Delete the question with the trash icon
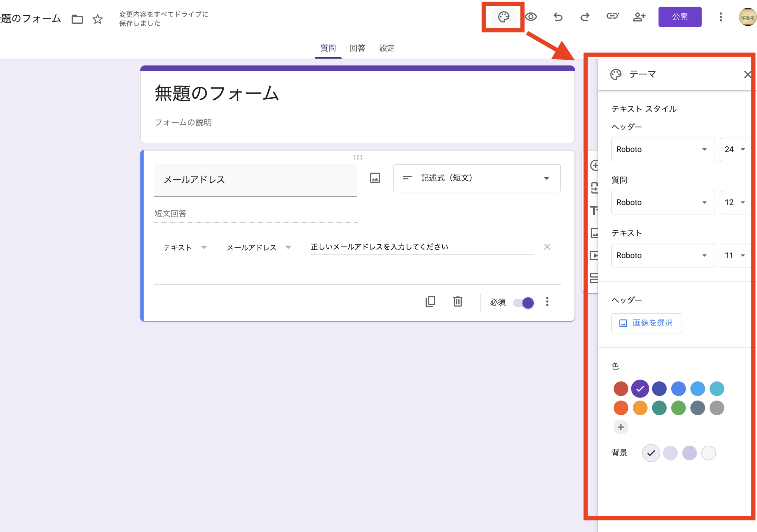This screenshot has width=757, height=532. pyautogui.click(x=458, y=301)
